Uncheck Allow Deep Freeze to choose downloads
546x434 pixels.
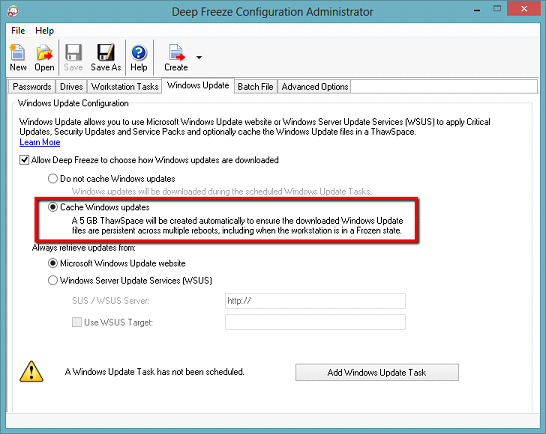point(24,160)
